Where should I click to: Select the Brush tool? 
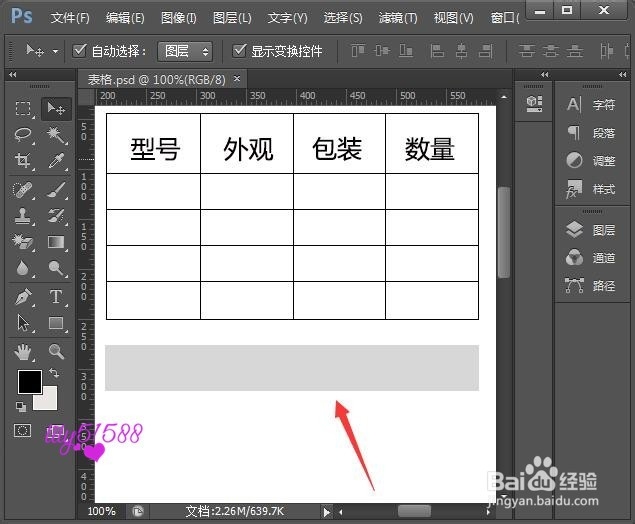[56, 190]
